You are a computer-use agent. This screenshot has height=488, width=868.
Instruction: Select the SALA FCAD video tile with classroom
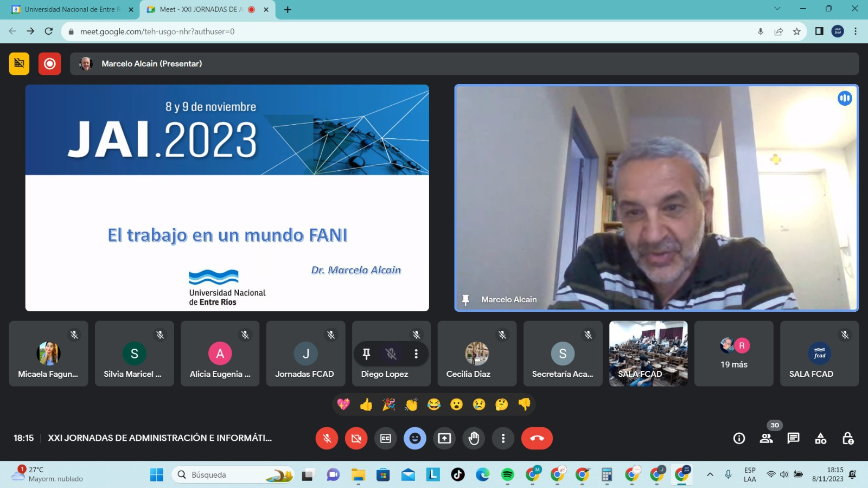(648, 354)
